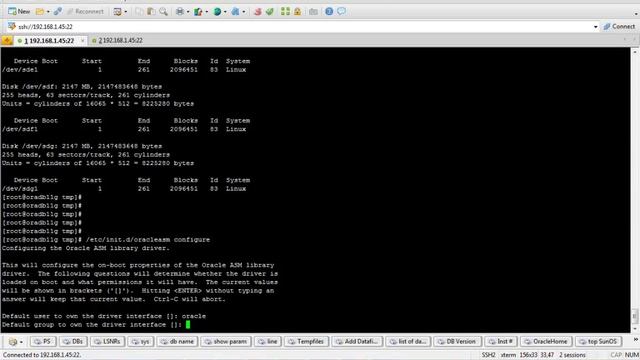Run the list of da... quick command
Viewport: 640px width, 360px height.
408,341
